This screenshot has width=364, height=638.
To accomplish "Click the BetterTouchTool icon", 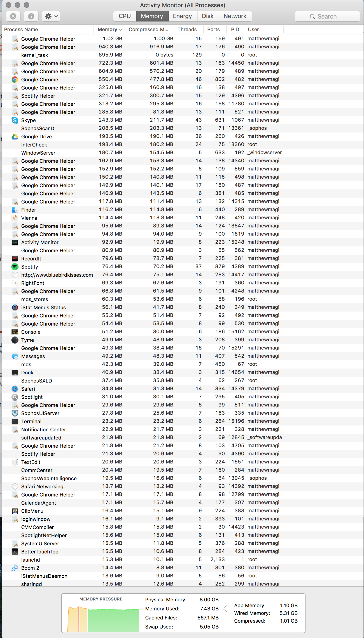I will 15,551.
